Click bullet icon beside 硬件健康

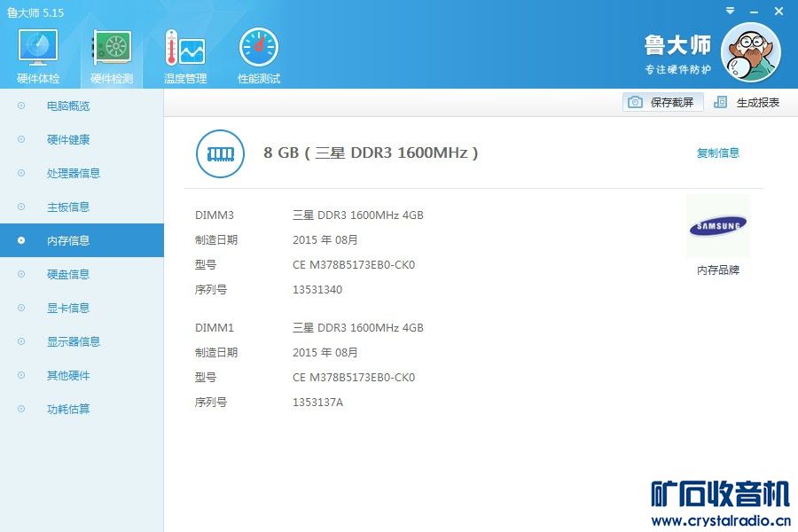[x=21, y=139]
